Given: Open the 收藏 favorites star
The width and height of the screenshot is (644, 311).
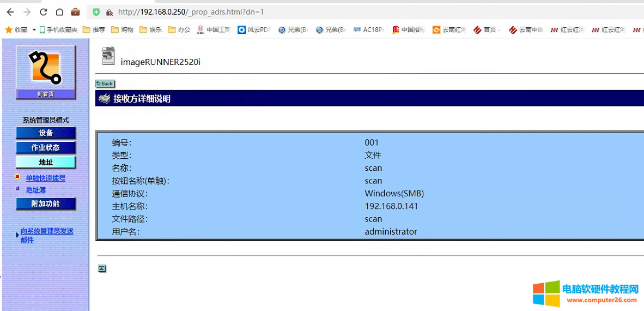Looking at the screenshot, I should tap(16, 29).
